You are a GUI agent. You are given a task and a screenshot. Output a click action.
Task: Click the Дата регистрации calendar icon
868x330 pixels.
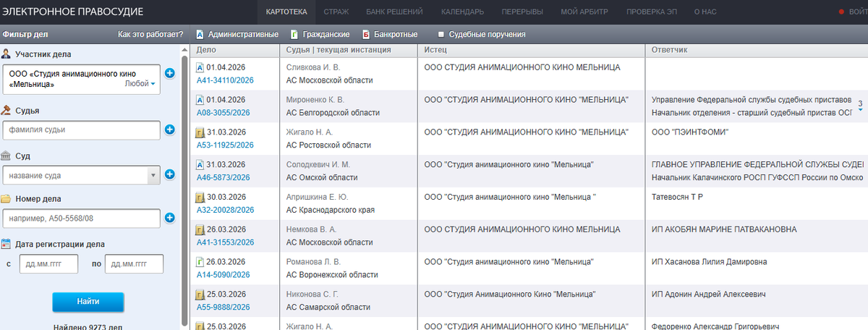pyautogui.click(x=7, y=244)
